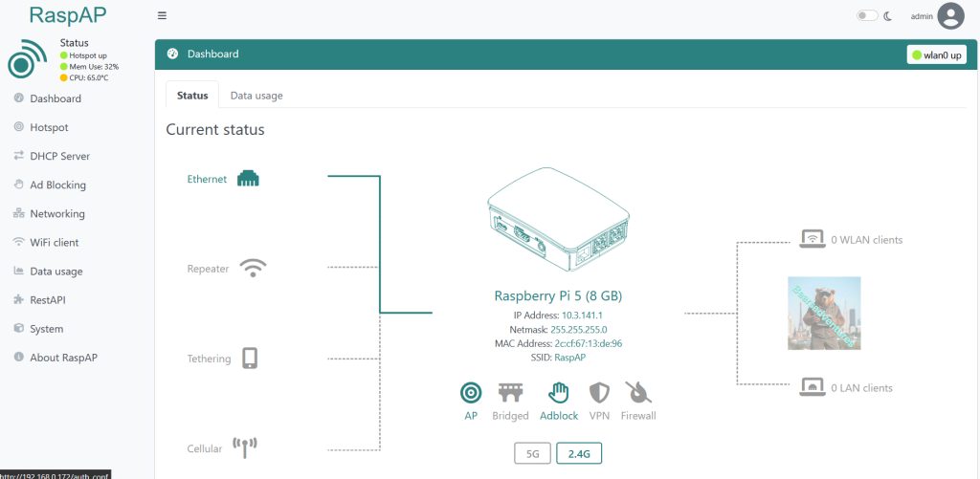The height and width of the screenshot is (479, 980).
Task: Click the WiFi client signal icon
Action: [18, 242]
